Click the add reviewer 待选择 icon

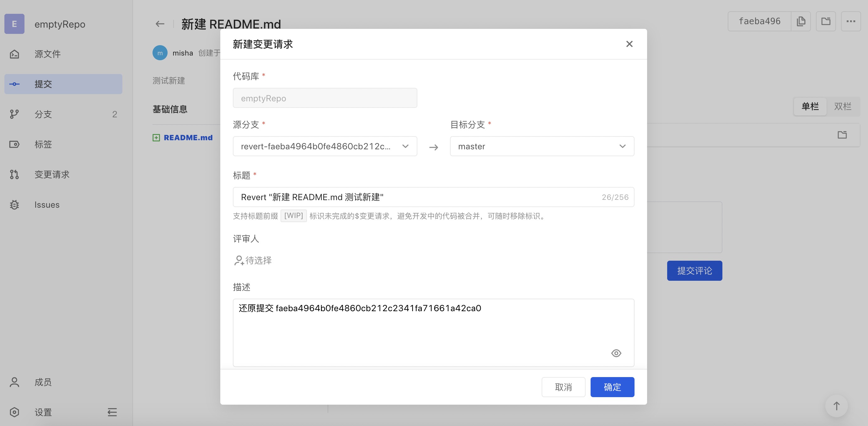[239, 260]
